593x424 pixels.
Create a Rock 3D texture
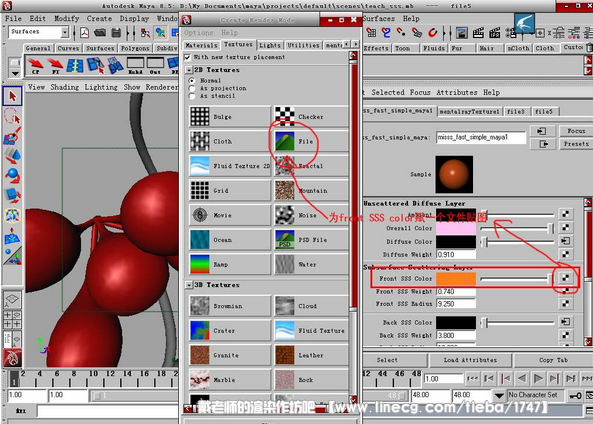[x=310, y=380]
